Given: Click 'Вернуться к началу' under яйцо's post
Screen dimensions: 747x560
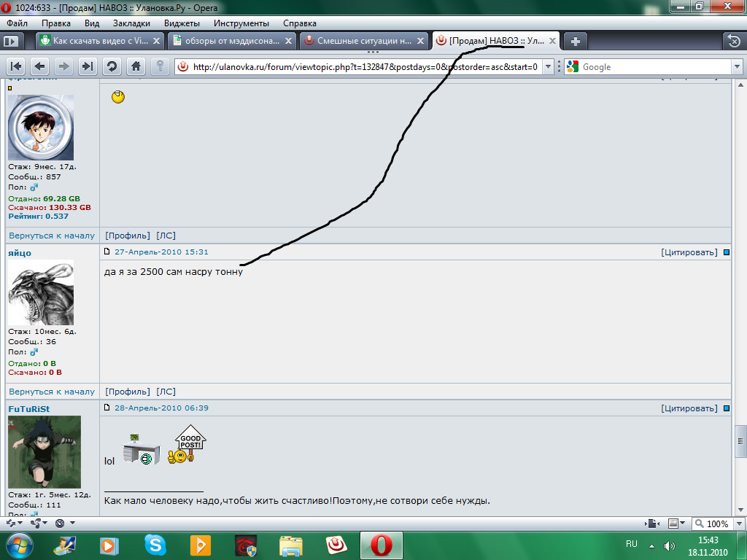Looking at the screenshot, I should coord(52,392).
